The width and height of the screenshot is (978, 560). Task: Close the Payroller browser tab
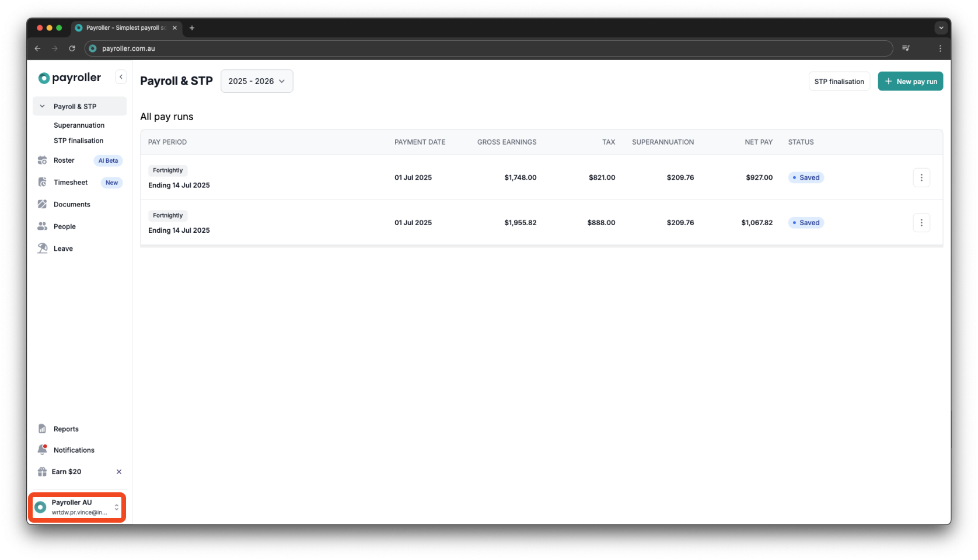[x=174, y=27]
